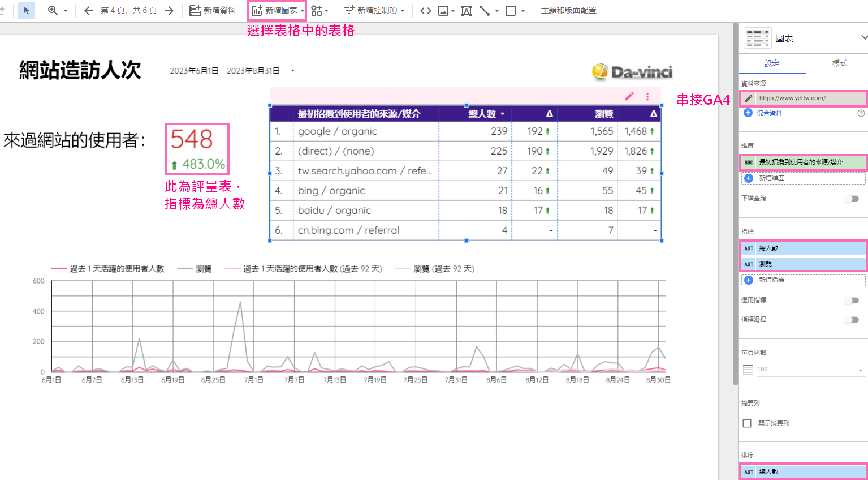Switch to the 設定 tab

click(x=772, y=63)
